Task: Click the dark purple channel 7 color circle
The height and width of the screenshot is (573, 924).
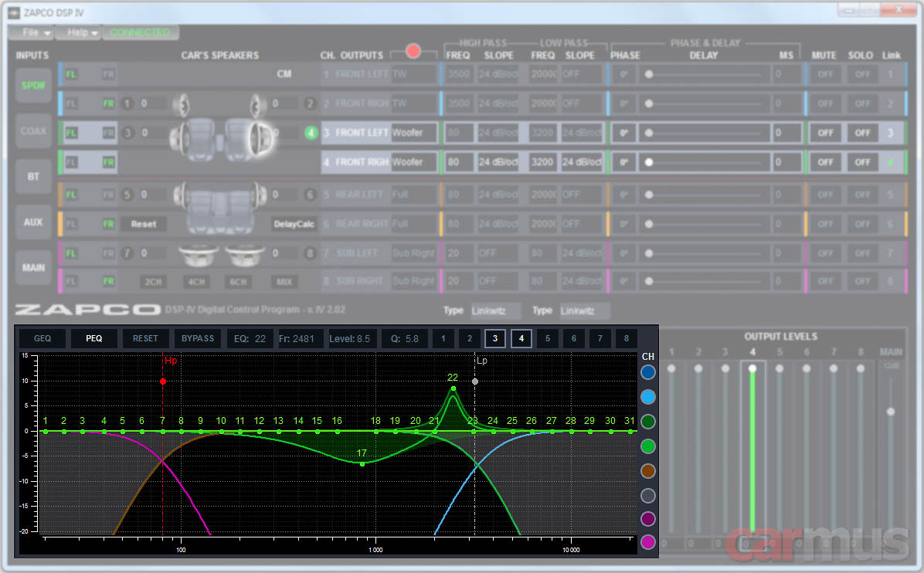Action: pos(647,519)
